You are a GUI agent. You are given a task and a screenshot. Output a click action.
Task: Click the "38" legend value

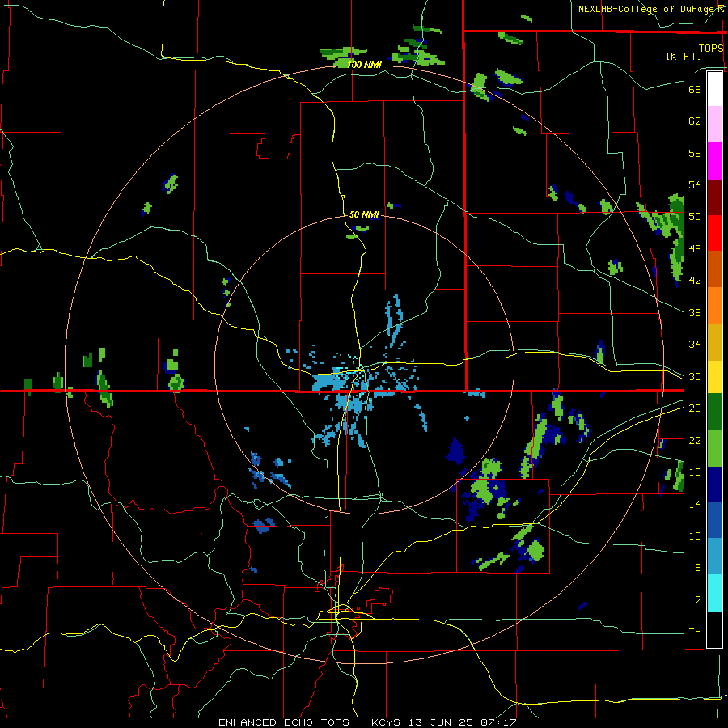pos(695,312)
